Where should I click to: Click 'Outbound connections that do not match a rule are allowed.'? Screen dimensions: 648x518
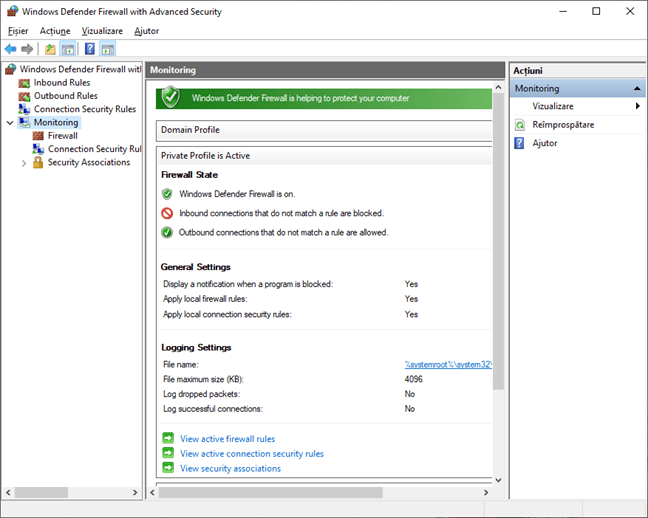pos(284,232)
